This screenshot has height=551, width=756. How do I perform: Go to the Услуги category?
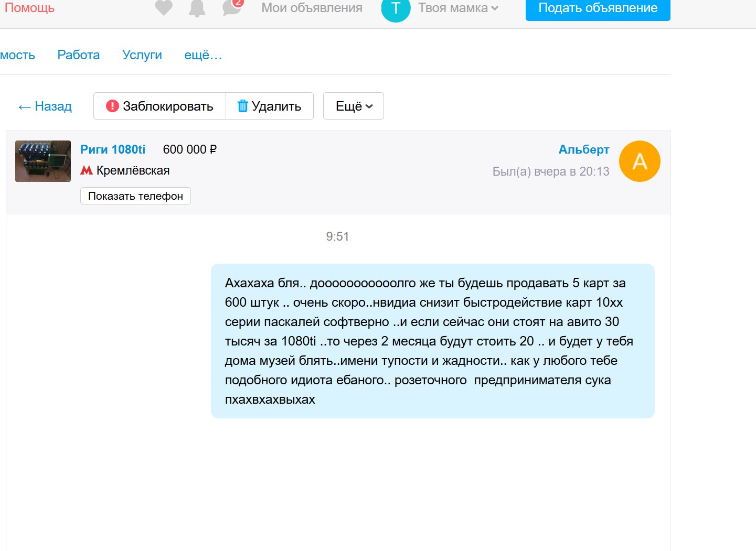click(142, 55)
